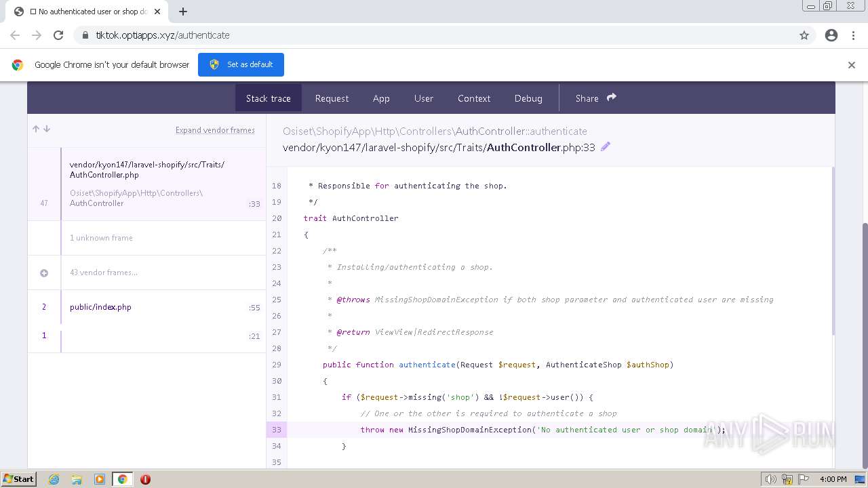Open the User tab
Screen dimensions: 868x488
click(x=424, y=98)
